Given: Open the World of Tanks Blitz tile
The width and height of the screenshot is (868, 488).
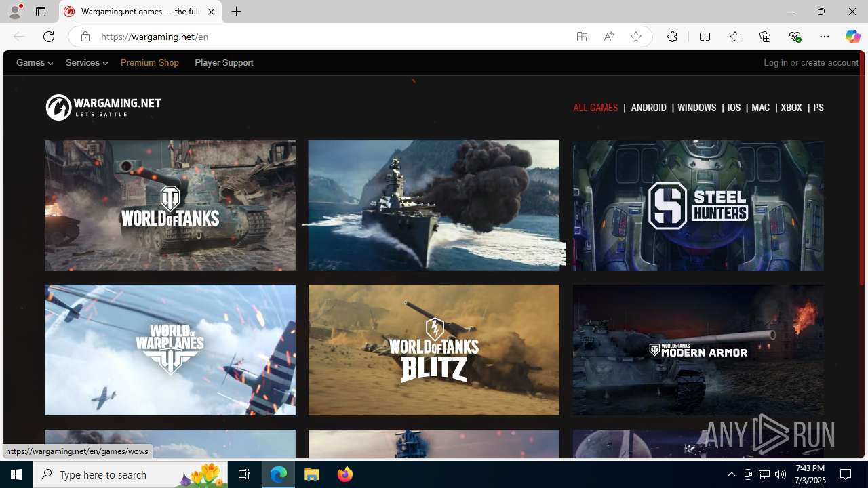Looking at the screenshot, I should [x=434, y=350].
